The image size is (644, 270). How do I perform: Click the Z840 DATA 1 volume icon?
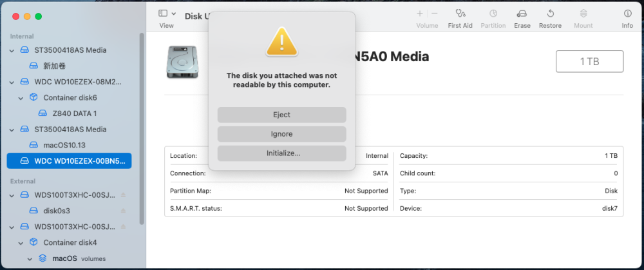point(43,113)
